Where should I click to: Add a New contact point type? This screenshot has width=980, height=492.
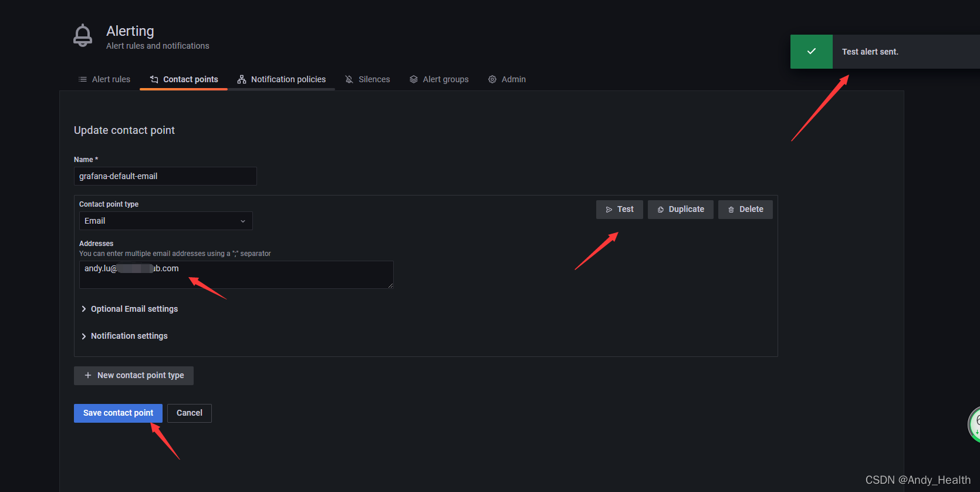[134, 376]
